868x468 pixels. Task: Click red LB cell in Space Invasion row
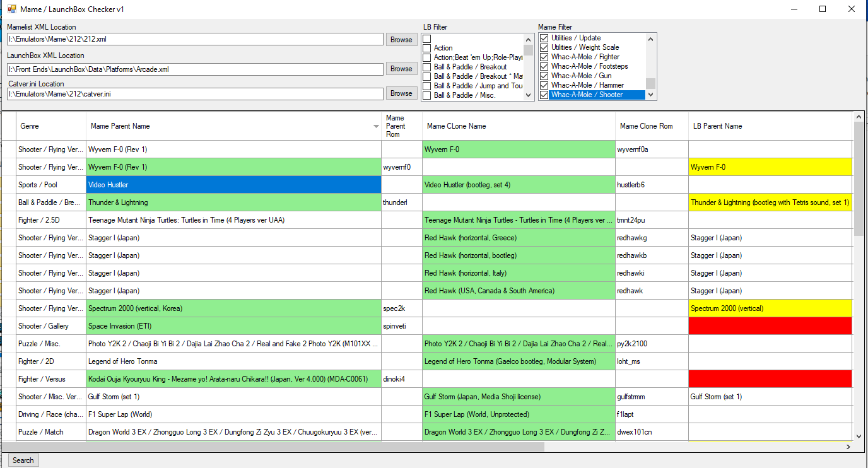pyautogui.click(x=770, y=326)
